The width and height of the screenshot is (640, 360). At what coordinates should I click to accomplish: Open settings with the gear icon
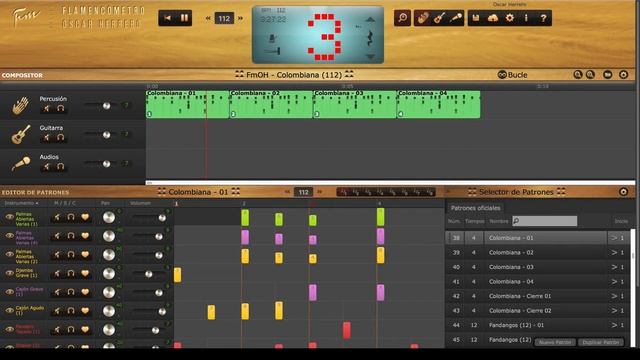tap(510, 18)
